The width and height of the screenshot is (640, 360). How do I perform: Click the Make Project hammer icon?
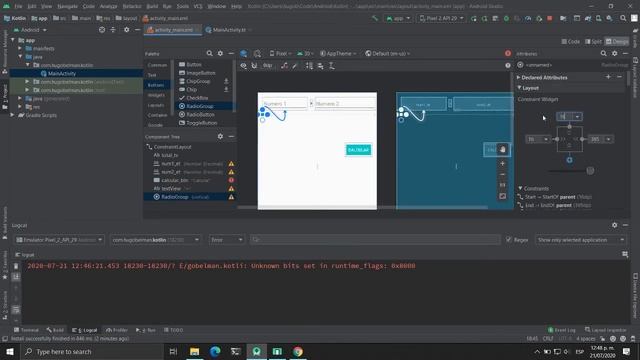click(375, 18)
